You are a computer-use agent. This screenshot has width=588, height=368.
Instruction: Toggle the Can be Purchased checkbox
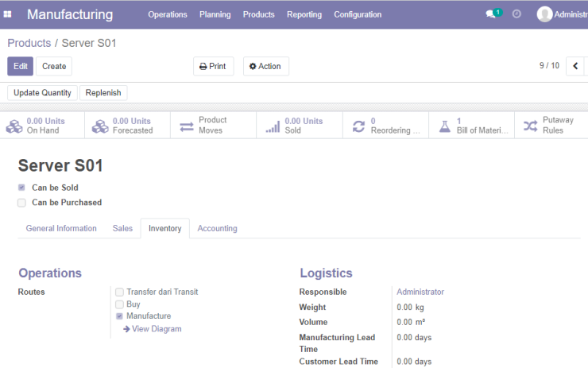coord(21,203)
